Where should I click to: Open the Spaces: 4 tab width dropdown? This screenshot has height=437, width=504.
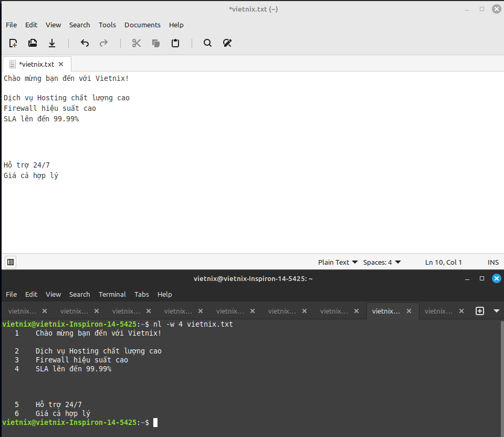382,263
